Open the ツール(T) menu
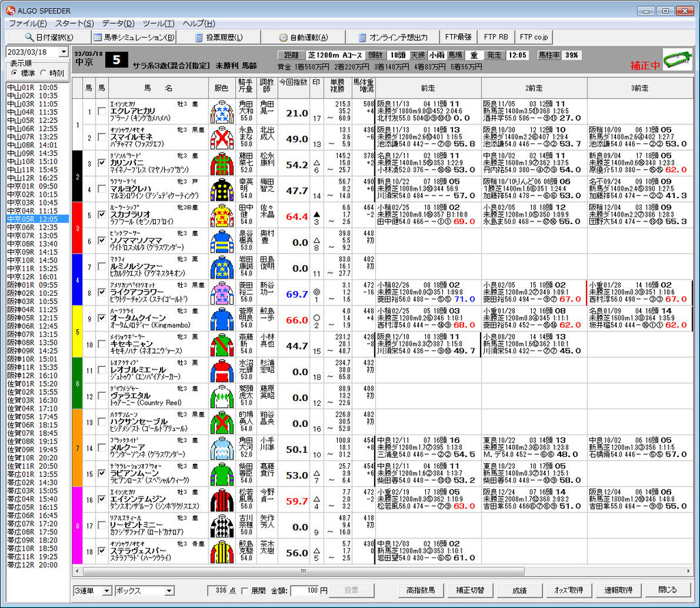Screen dimensions: 700x608 (x=159, y=24)
